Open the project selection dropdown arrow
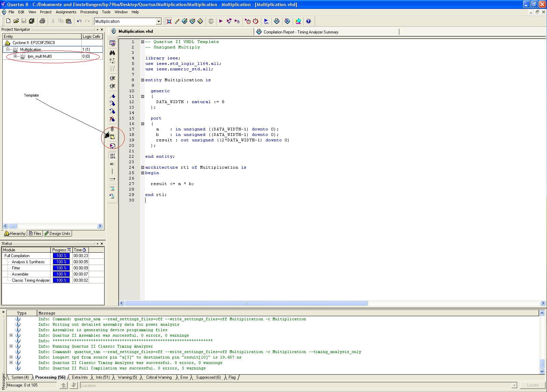The width and height of the screenshot is (547, 392). coord(159,22)
